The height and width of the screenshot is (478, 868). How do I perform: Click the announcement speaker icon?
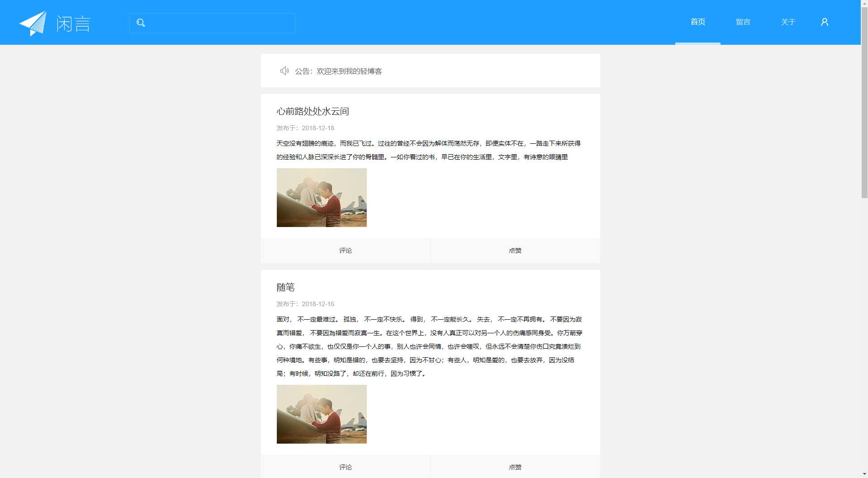point(284,71)
